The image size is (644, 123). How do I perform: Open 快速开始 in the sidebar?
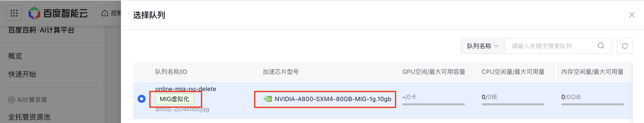coord(22,74)
